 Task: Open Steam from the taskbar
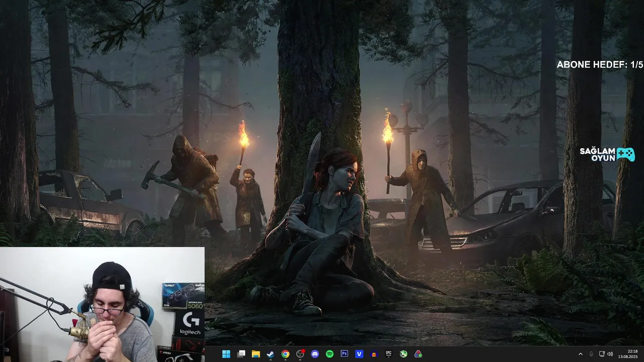click(x=270, y=354)
